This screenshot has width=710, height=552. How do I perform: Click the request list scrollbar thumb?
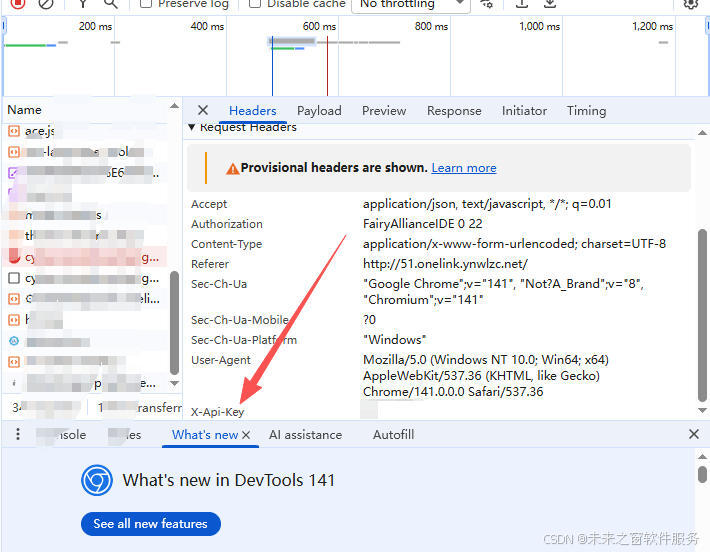click(174, 323)
